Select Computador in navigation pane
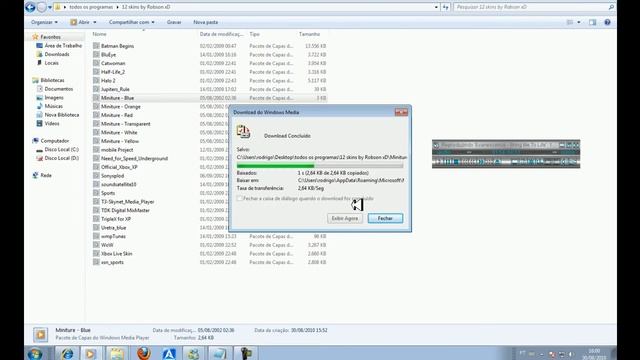640x360 pixels. click(x=54, y=140)
